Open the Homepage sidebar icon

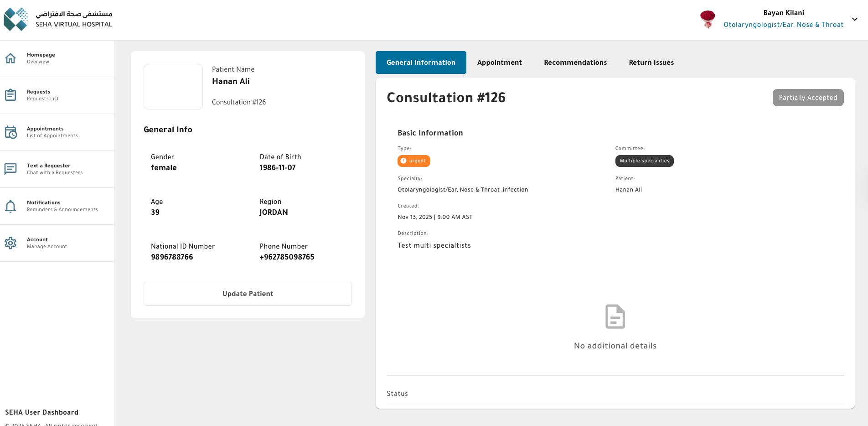(x=10, y=58)
